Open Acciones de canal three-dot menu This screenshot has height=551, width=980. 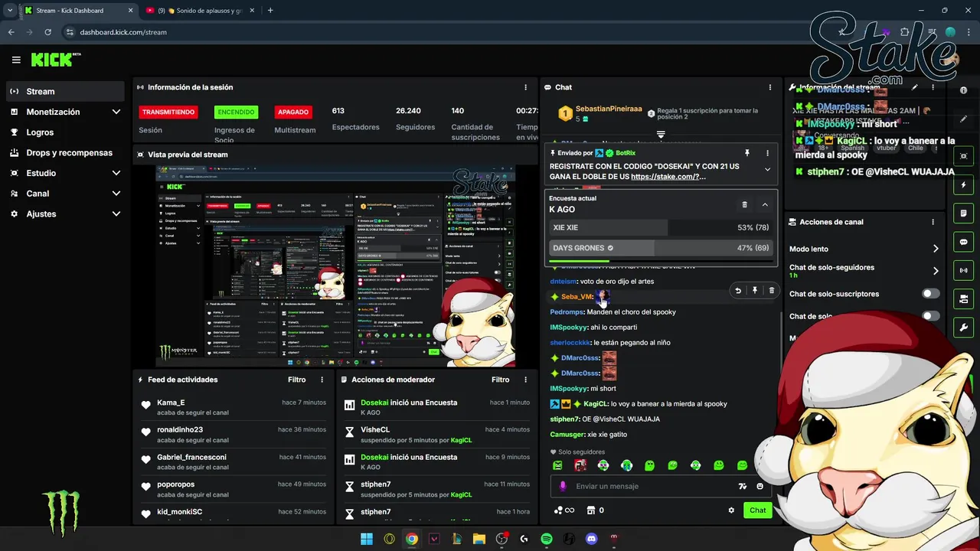933,222
